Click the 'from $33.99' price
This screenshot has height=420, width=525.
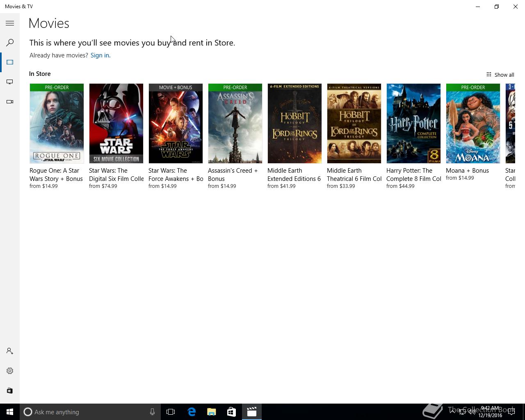(x=341, y=186)
